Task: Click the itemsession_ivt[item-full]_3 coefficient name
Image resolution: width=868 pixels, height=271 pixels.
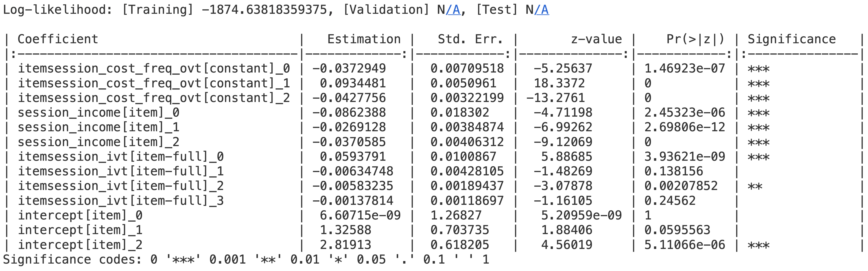Action: coord(121,201)
